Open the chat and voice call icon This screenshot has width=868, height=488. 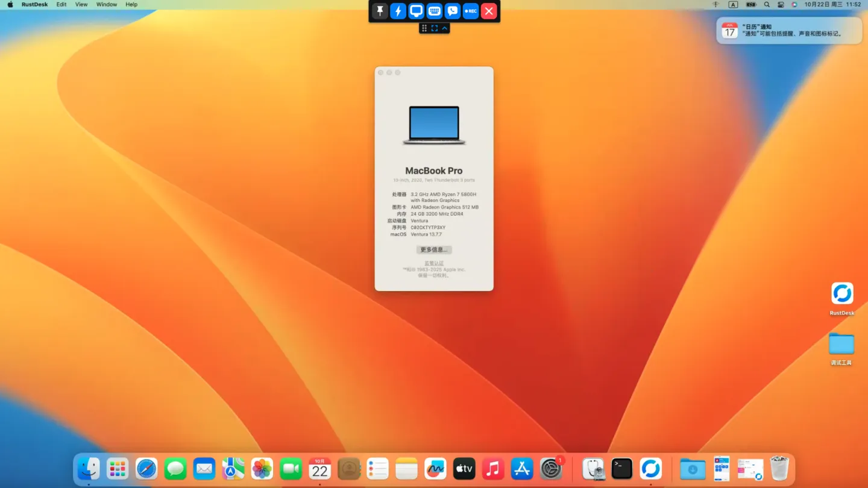tap(453, 11)
